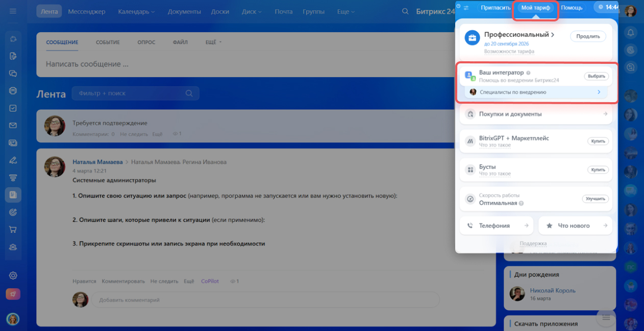Open the ЕЩЁ dropdown in post form
The width and height of the screenshot is (644, 331).
213,42
